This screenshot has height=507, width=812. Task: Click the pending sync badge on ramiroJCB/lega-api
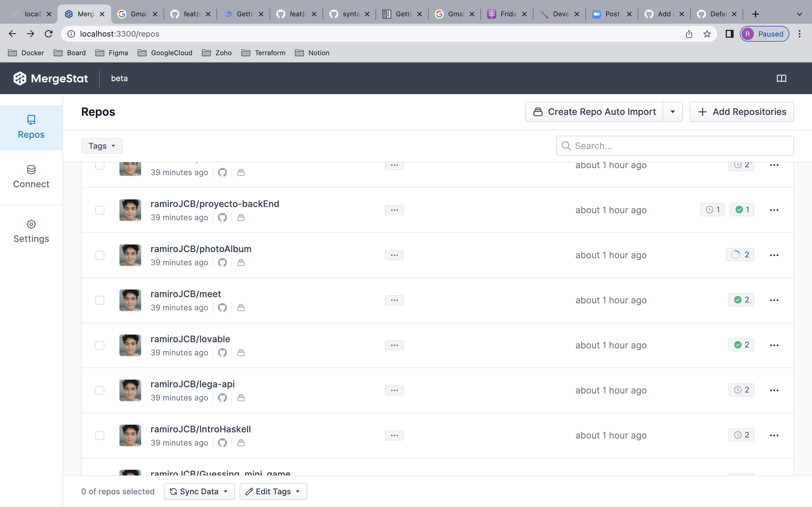[x=741, y=390]
